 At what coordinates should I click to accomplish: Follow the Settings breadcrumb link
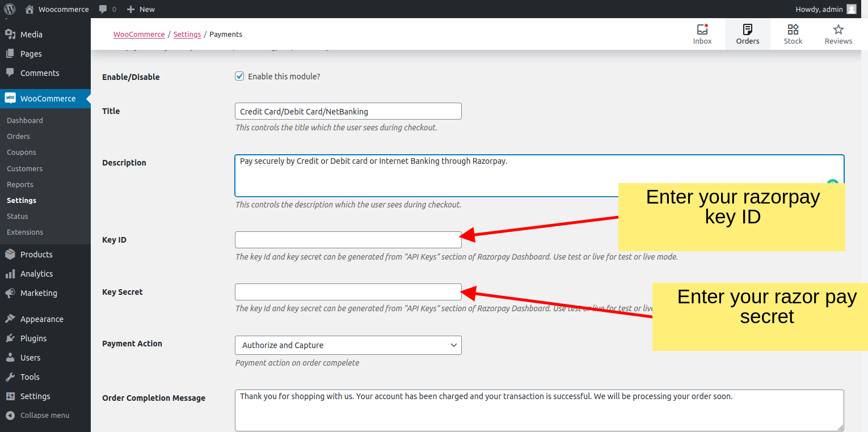coord(187,34)
